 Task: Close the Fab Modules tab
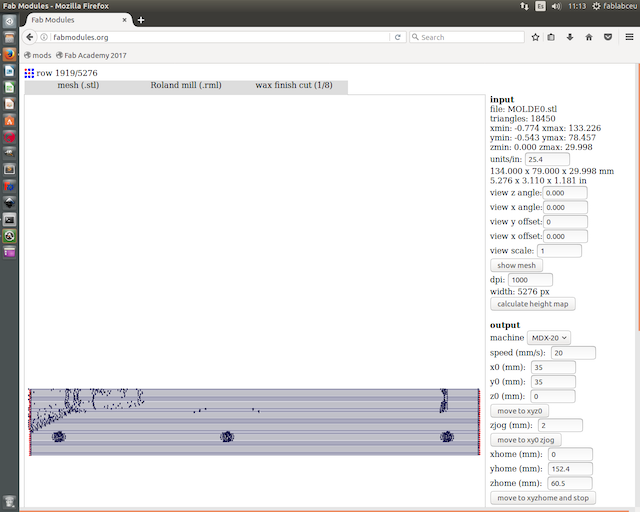pyautogui.click(x=124, y=20)
